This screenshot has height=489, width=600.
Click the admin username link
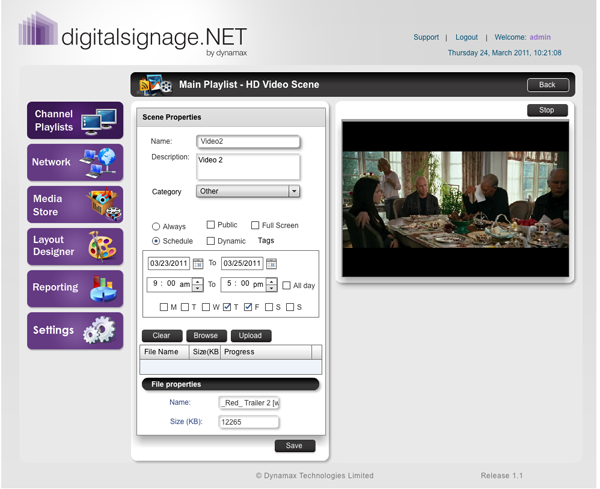coord(540,37)
